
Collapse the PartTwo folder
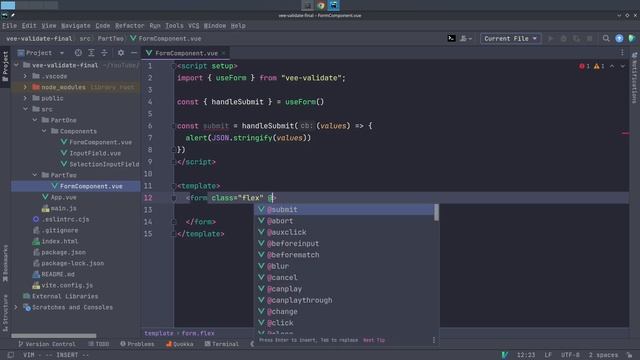coord(35,175)
